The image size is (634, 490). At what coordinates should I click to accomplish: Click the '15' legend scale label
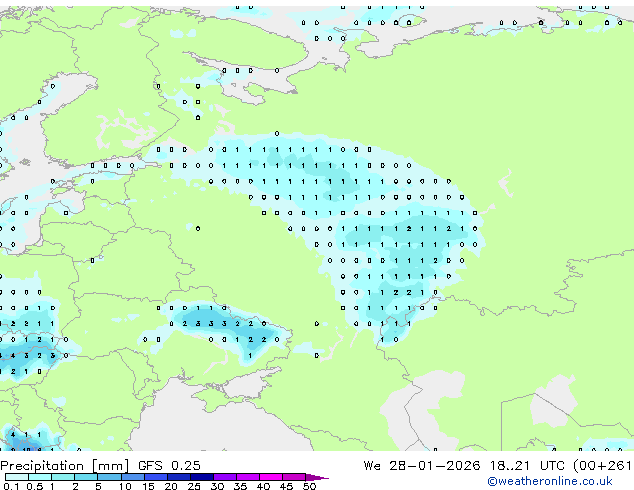[148, 486]
